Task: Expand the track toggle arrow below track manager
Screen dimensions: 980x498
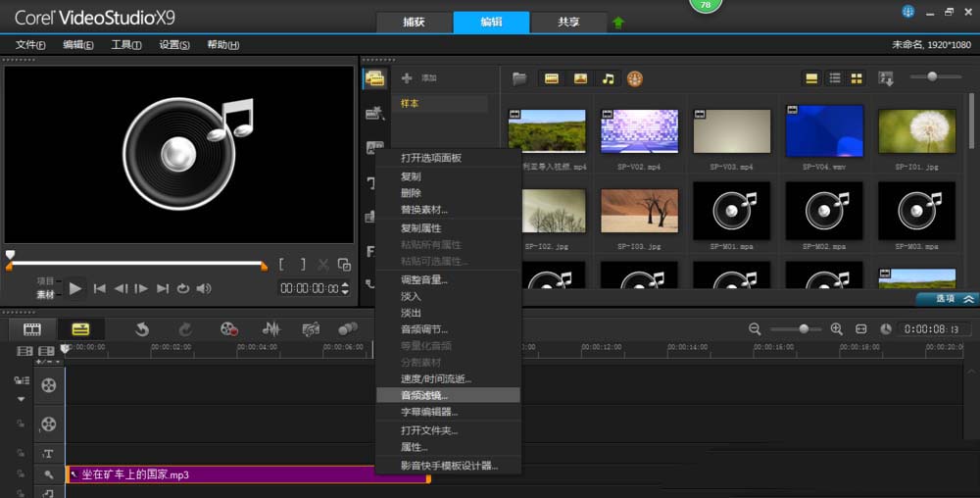Action: pyautogui.click(x=21, y=399)
